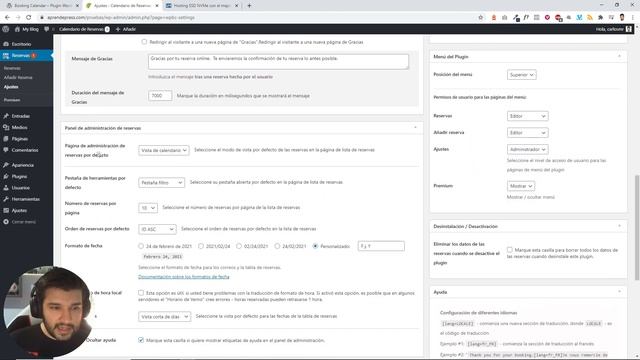Viewport: 640px width, 360px height.
Task: Switch to the Booking Calendar plugin tab
Action: coord(42,6)
